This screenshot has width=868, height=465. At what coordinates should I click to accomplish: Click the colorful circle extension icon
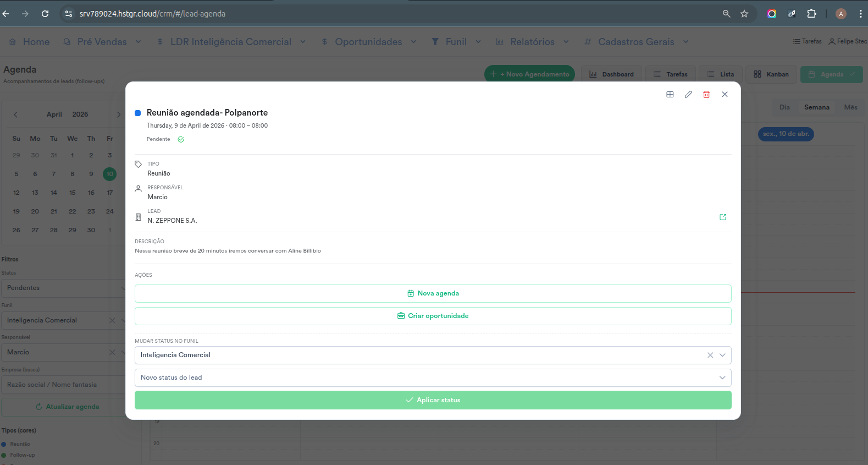772,14
